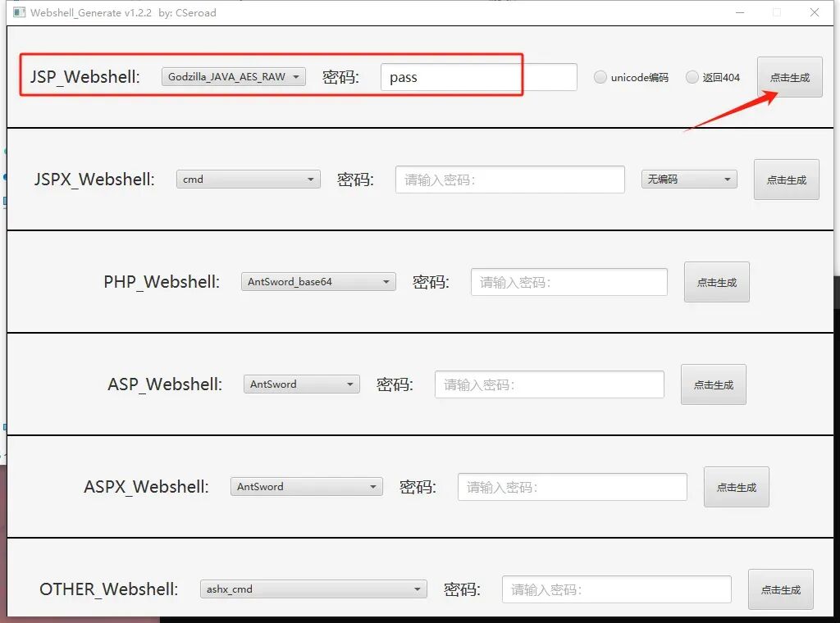840x623 pixels.
Task: Generate the ASPX webshell with 点击生成
Action: (736, 485)
